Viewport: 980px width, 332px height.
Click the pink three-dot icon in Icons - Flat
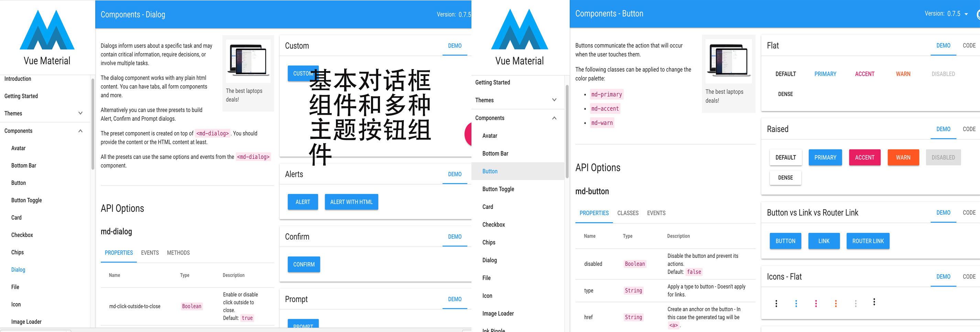click(x=816, y=303)
